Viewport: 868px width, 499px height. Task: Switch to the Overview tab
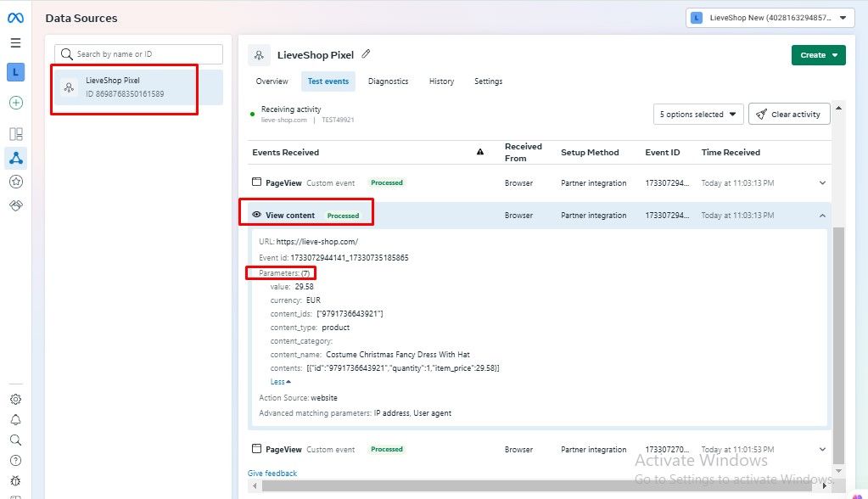272,81
